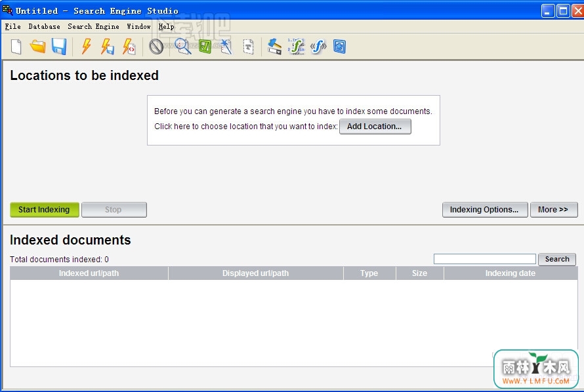Screen dimensions: 584x392
Task: Expand options with More >> button
Action: click(x=554, y=210)
